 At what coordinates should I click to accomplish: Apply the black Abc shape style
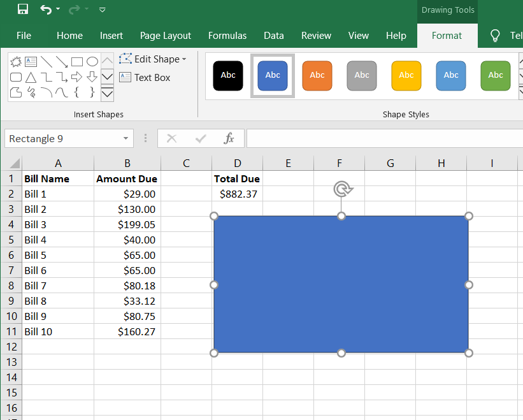[x=228, y=75]
